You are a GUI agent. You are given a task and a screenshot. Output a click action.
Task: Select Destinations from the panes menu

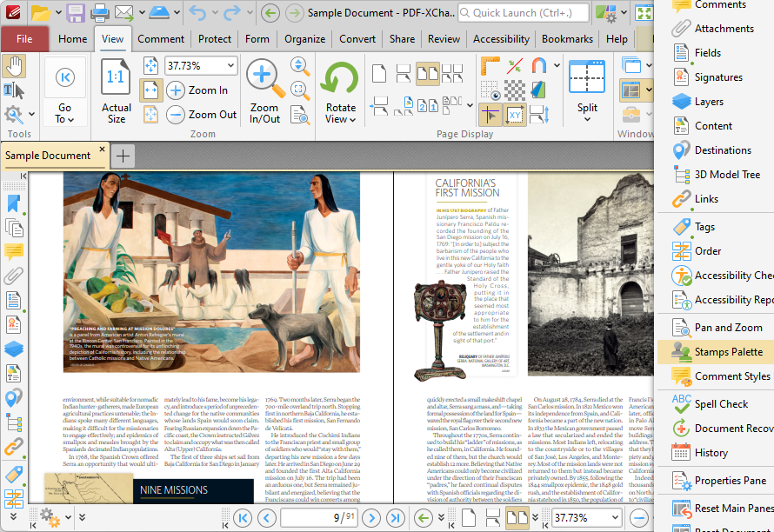pyautogui.click(x=716, y=150)
